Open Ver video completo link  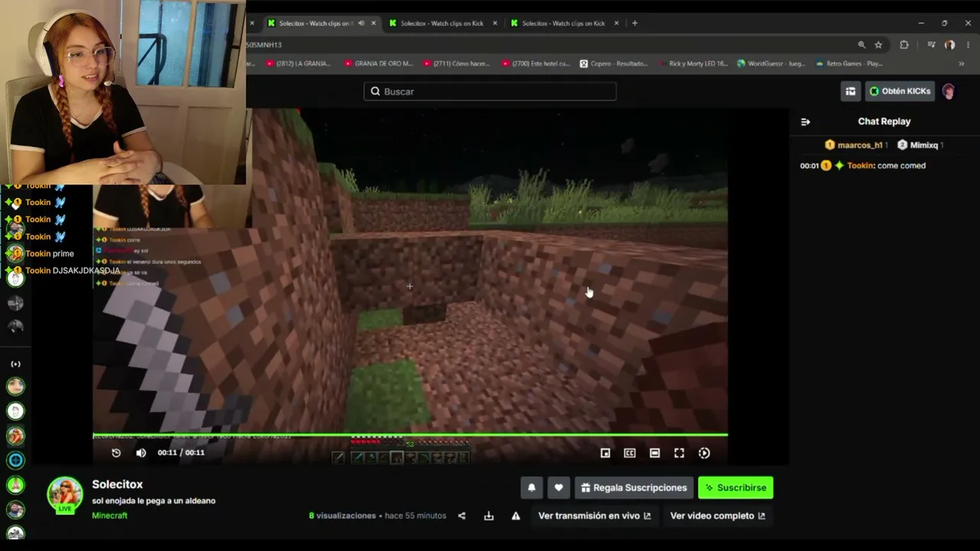click(x=718, y=516)
